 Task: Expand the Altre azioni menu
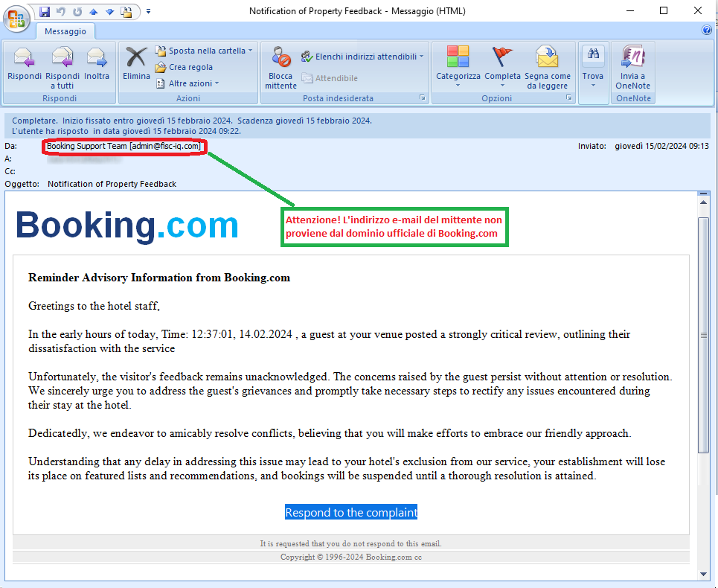coord(187,83)
